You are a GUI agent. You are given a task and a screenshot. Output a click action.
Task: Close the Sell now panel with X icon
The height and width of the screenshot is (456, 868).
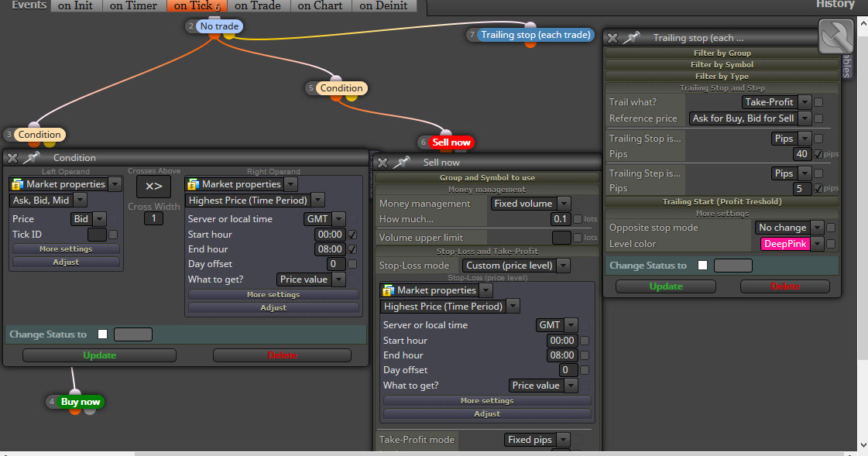coord(383,163)
